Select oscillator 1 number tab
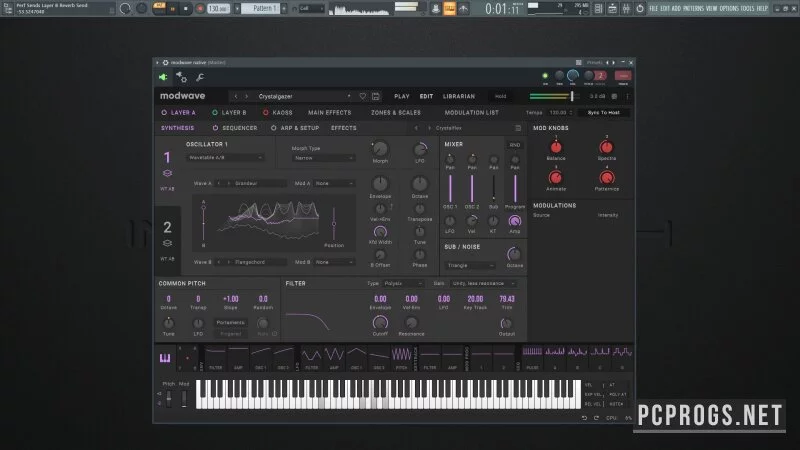 (x=167, y=157)
